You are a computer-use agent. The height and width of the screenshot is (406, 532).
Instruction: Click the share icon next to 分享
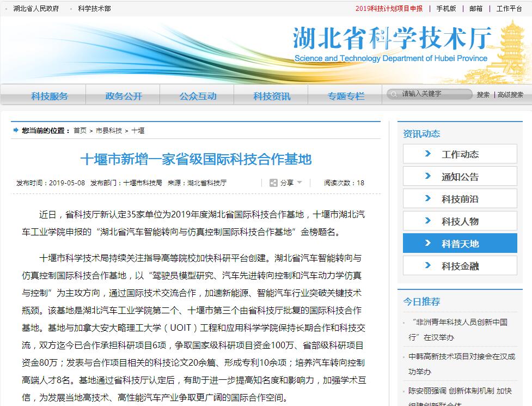[x=273, y=183]
